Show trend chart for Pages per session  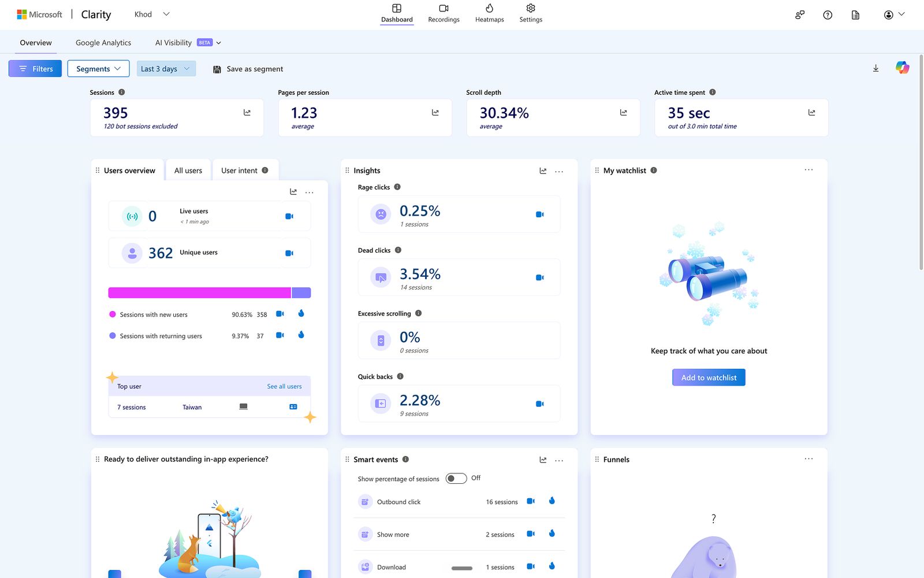[x=435, y=113]
